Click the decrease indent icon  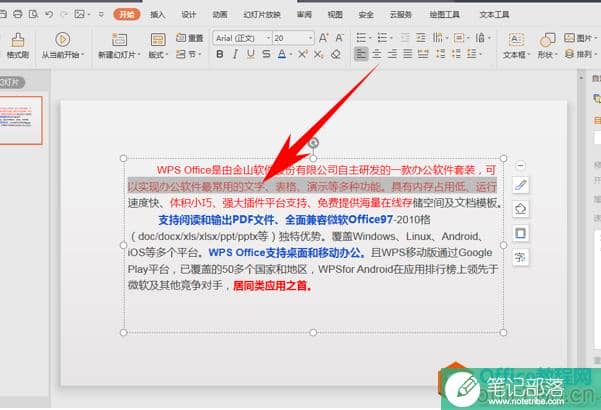click(x=405, y=38)
